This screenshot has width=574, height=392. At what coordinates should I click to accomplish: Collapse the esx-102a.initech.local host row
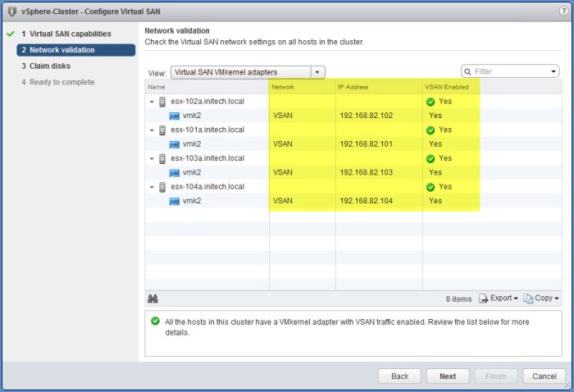[x=152, y=103]
